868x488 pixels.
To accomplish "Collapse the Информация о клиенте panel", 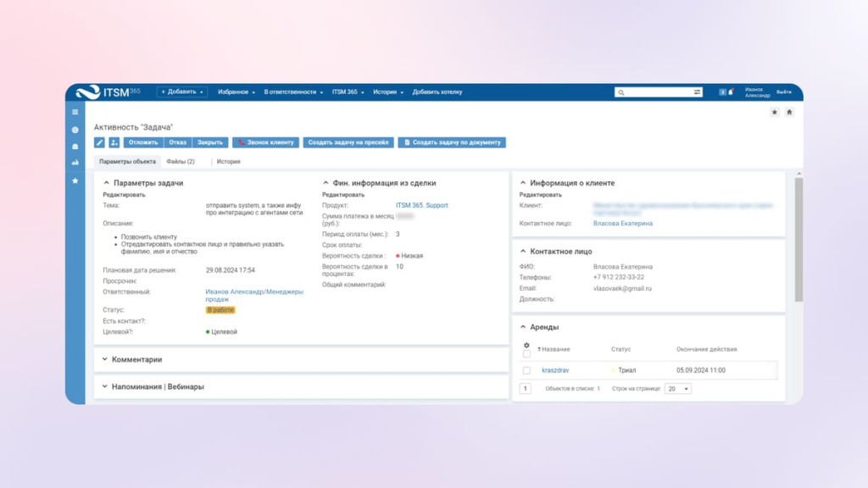I will [x=523, y=183].
